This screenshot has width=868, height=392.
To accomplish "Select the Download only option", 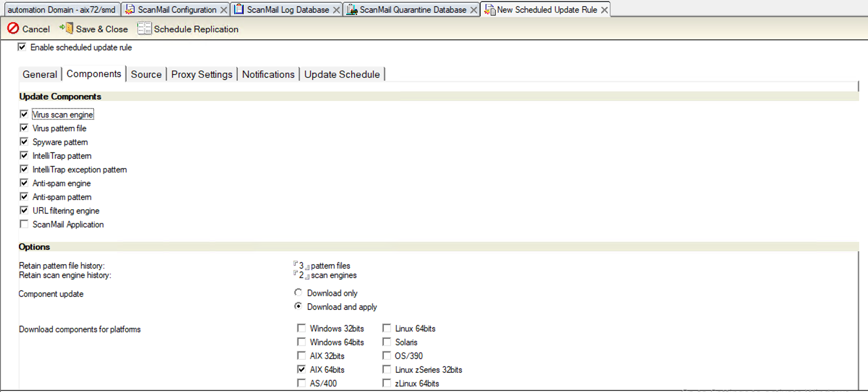I will click(x=297, y=292).
